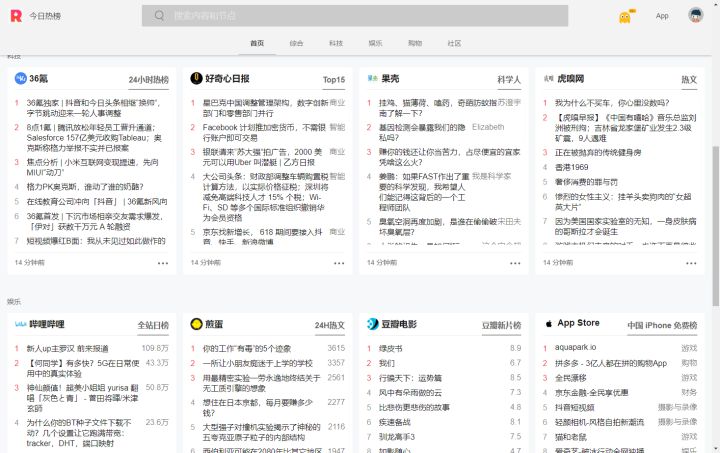Open 豆瓣电影 豆瓣新片榜 list selector

pyautogui.click(x=501, y=325)
